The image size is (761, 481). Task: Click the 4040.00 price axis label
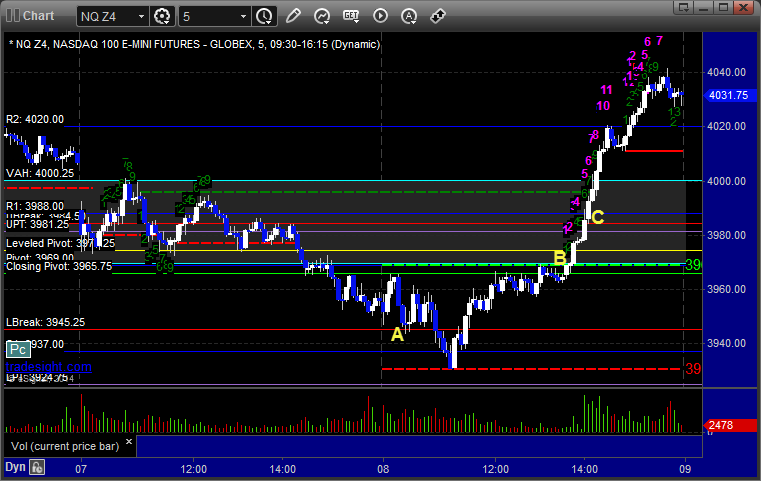click(x=727, y=72)
